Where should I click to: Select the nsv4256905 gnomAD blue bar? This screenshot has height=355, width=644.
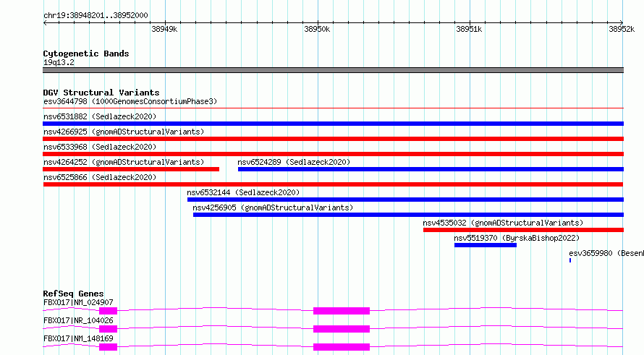[408, 215]
